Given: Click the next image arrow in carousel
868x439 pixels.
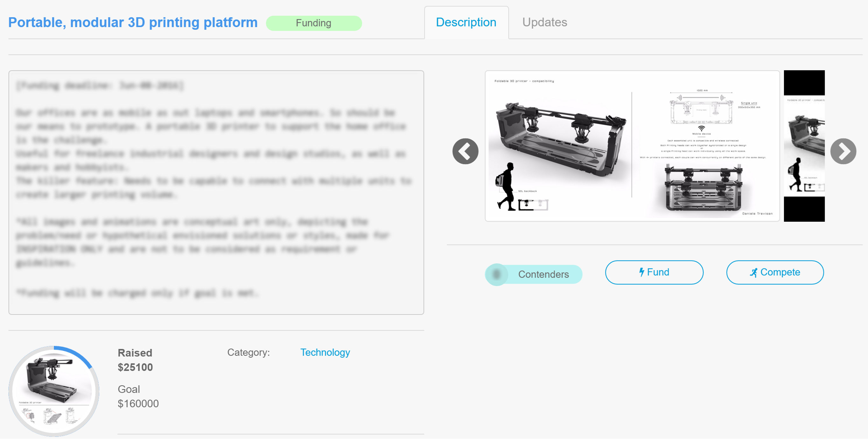Looking at the screenshot, I should (843, 151).
